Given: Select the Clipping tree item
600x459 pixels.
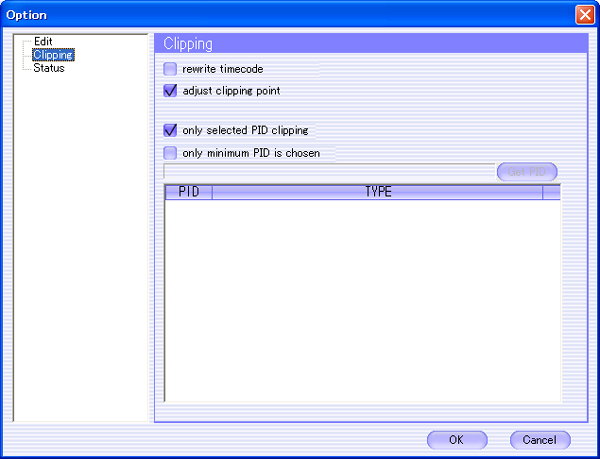Looking at the screenshot, I should point(52,55).
